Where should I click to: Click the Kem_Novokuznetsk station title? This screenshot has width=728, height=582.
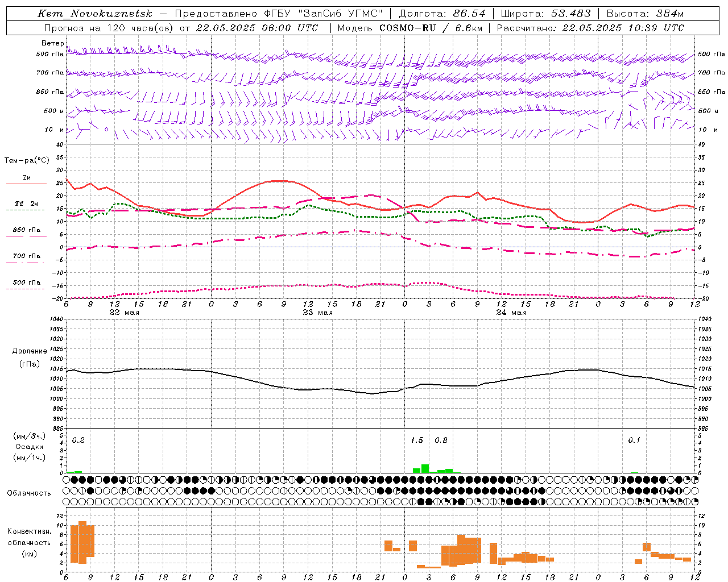point(95,14)
